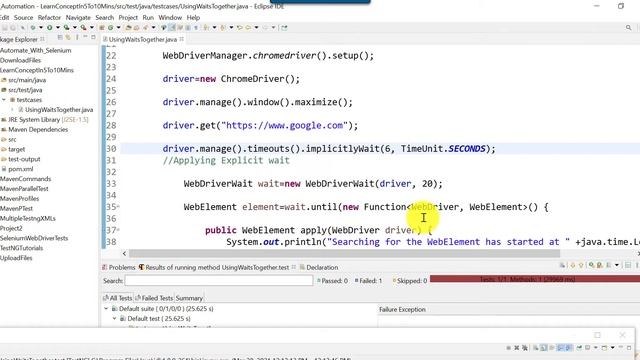Click the Remove Launch X icon in the console toolbar
Image resolution: width=640 pixels, height=360 pixels.
pyautogui.click(x=516, y=348)
